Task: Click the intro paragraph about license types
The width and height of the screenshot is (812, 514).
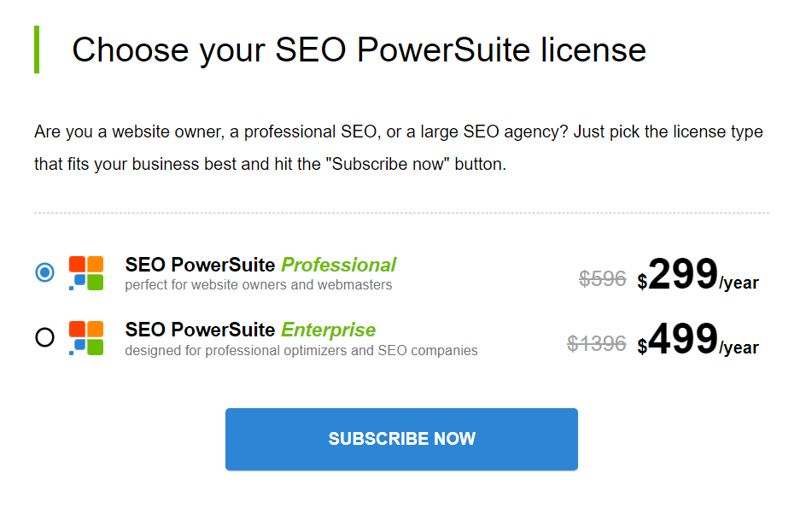Action: (x=398, y=148)
